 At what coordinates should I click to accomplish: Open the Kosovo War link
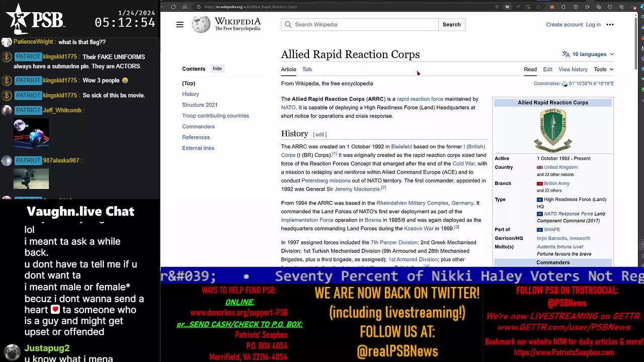[x=419, y=228]
